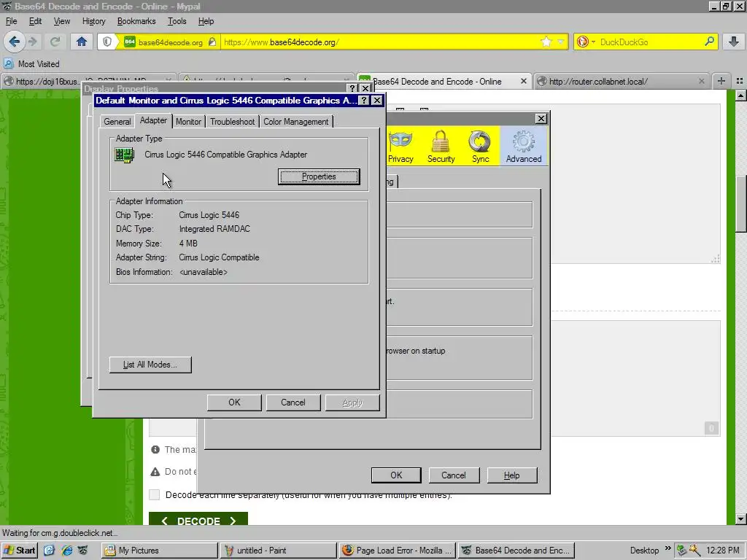747x560 pixels.
Task: Click the taskbar clock showing 12:28 PM
Action: click(x=722, y=550)
